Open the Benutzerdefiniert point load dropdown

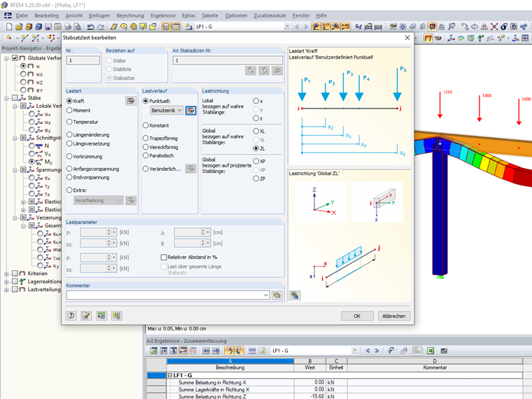click(x=167, y=111)
